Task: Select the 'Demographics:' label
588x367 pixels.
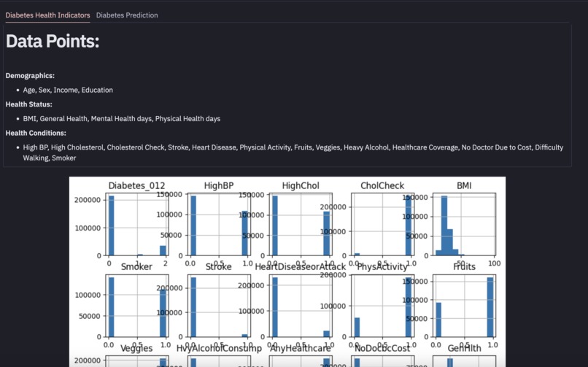Action: click(30, 76)
